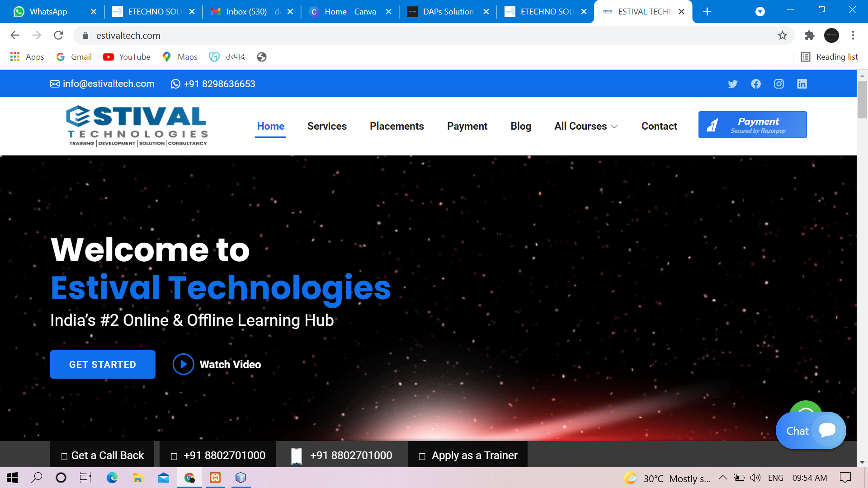Switch to the Home - Canva tab
The image size is (868, 488).
pos(350,12)
